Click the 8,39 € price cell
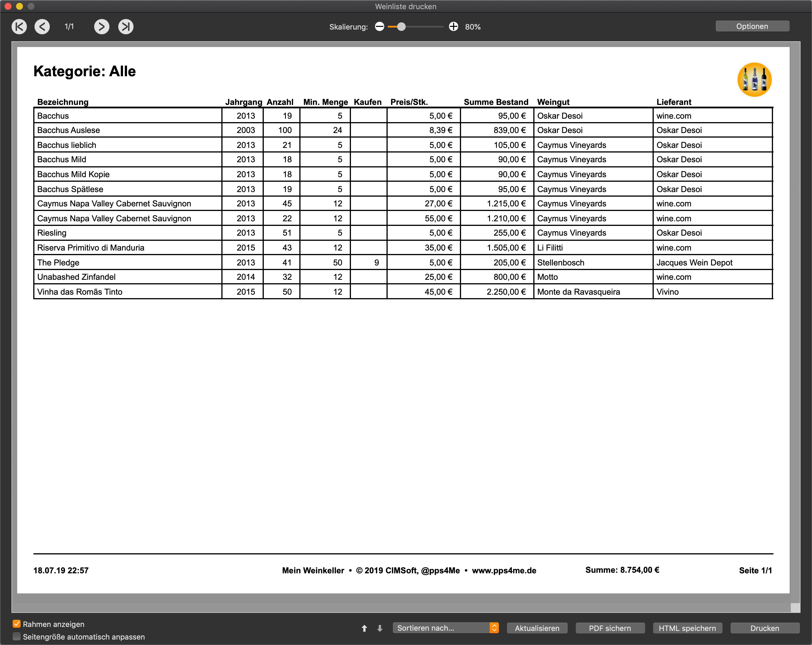 (441, 130)
